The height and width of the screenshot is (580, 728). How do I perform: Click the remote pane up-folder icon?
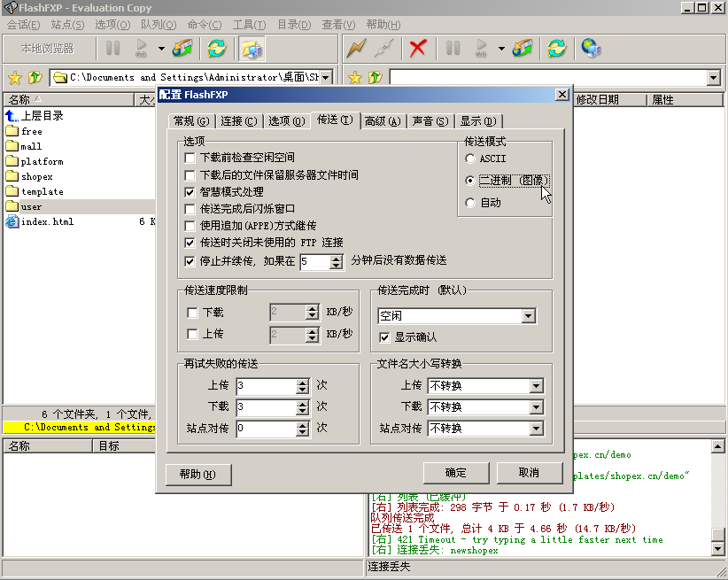pyautogui.click(x=376, y=78)
